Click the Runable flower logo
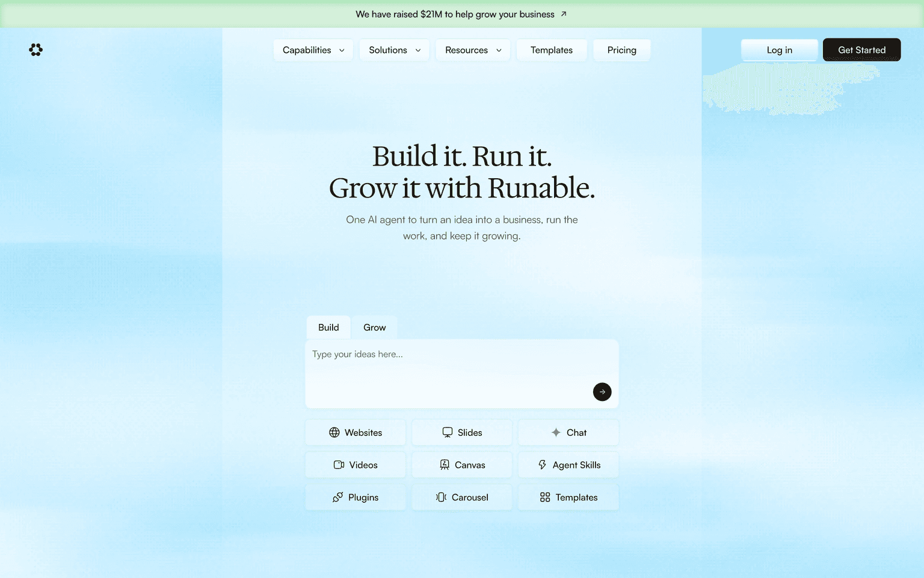The width and height of the screenshot is (924, 578). point(35,49)
